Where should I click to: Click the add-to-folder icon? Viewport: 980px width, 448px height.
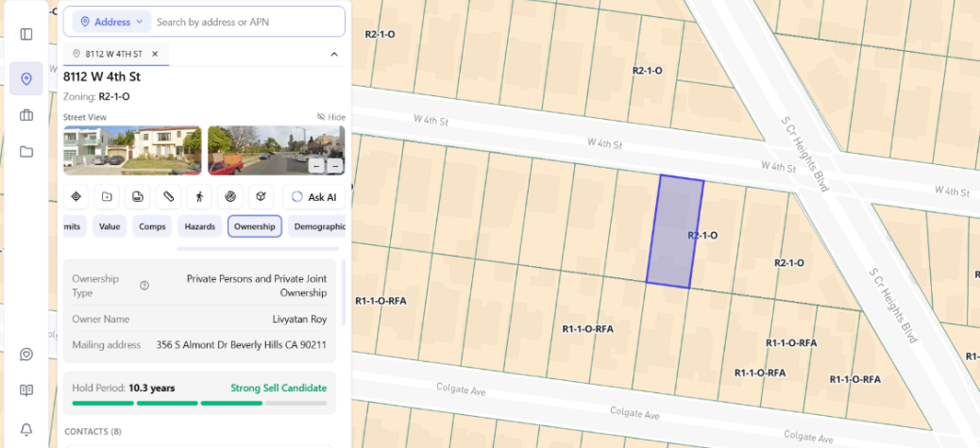(x=107, y=196)
